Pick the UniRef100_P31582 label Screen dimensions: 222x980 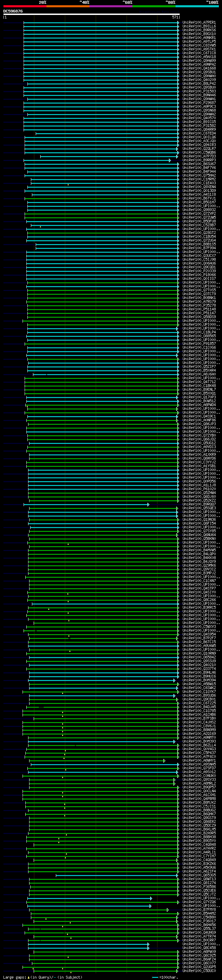click(x=199, y=125)
